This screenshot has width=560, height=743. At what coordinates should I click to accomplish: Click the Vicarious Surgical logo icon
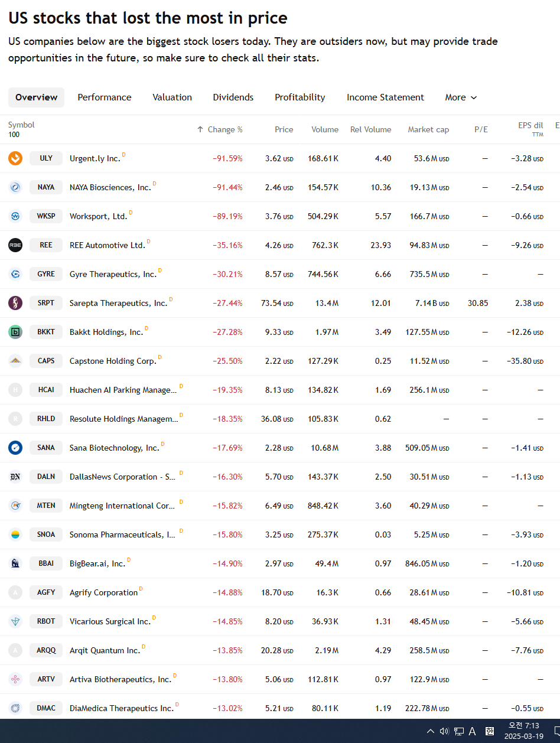tap(15, 621)
